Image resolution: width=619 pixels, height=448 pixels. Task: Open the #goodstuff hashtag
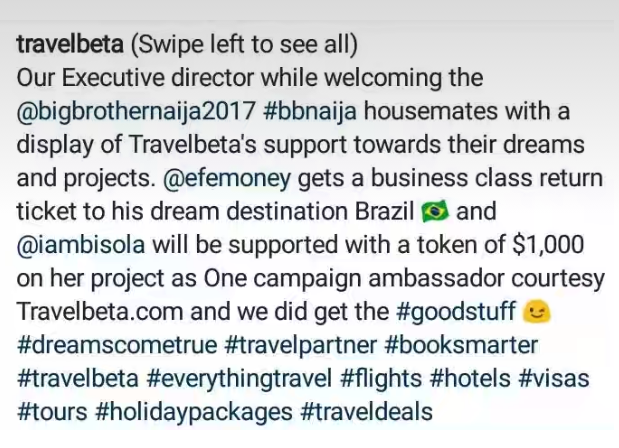[456, 312]
